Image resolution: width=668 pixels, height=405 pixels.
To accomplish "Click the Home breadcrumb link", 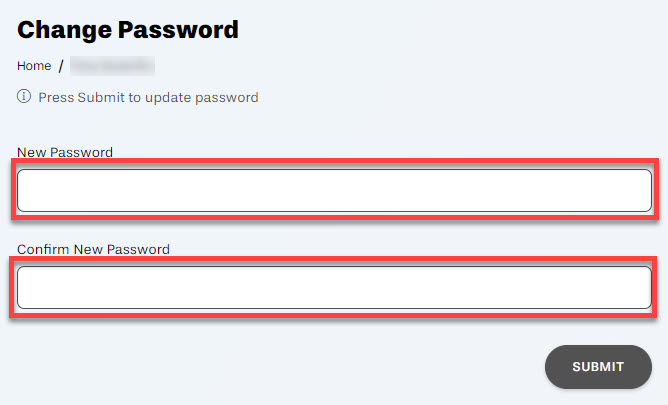I will click(x=34, y=66).
